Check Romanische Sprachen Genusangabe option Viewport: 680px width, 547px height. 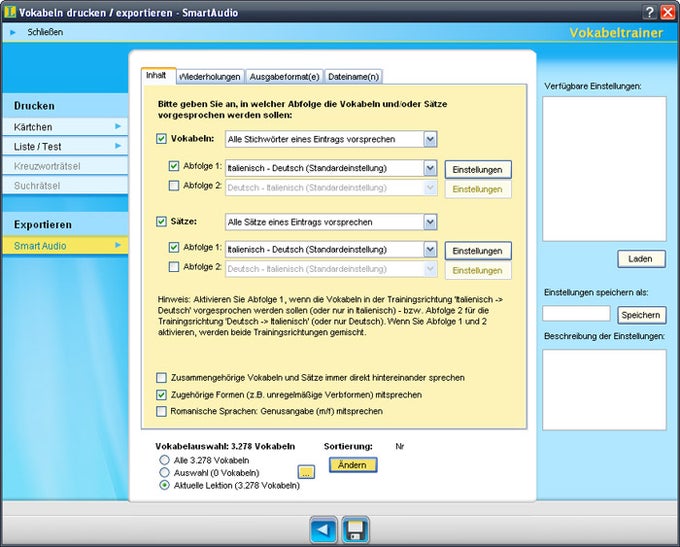coord(161,411)
